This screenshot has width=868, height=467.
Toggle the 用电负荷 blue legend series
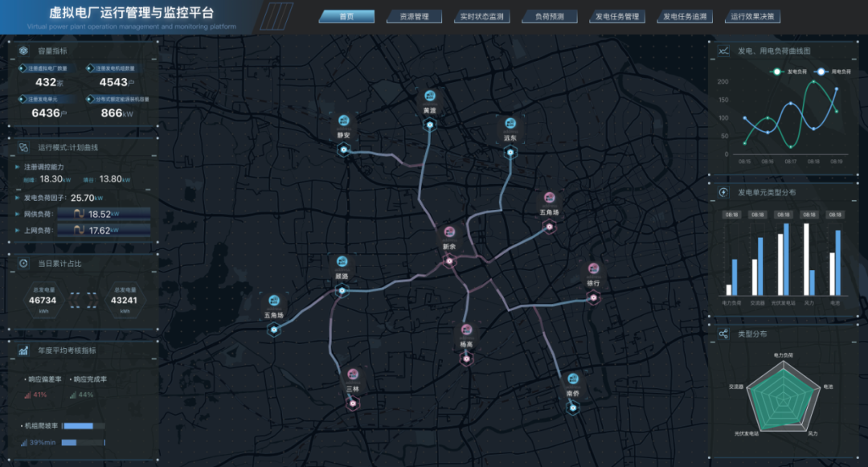[x=833, y=72]
